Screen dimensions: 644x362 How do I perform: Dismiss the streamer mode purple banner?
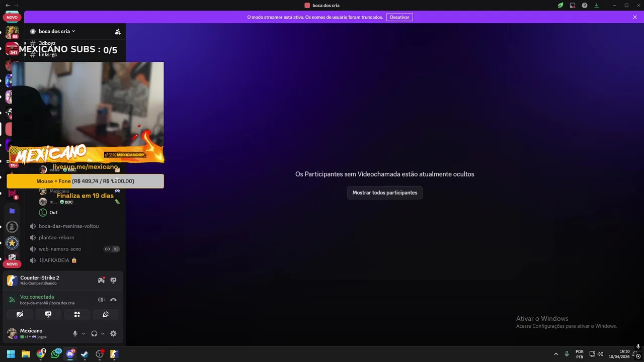tap(635, 17)
